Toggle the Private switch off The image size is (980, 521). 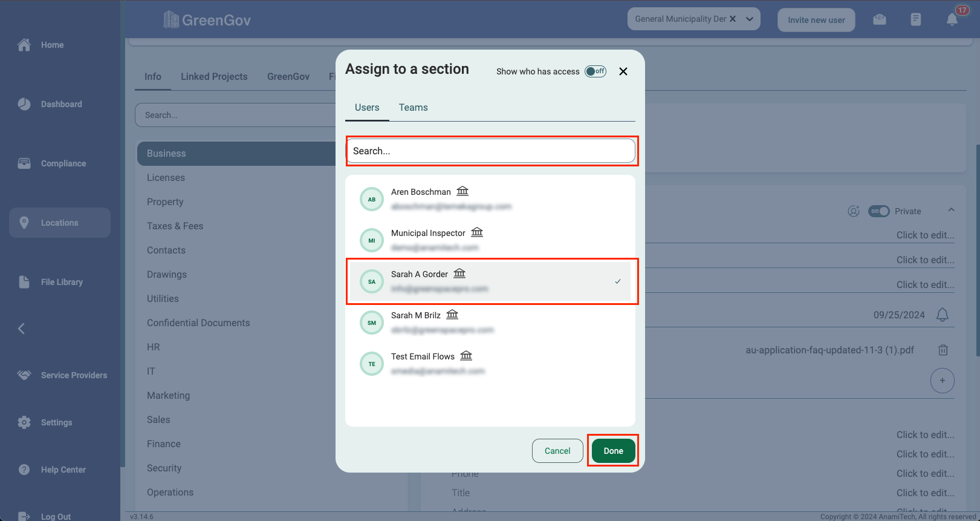(879, 211)
